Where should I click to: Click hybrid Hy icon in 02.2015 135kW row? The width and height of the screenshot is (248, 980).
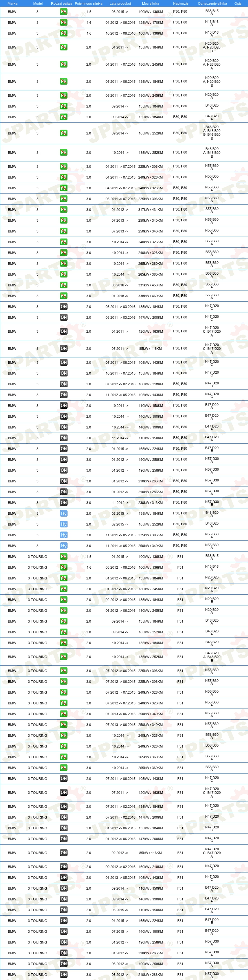pyautogui.click(x=63, y=513)
